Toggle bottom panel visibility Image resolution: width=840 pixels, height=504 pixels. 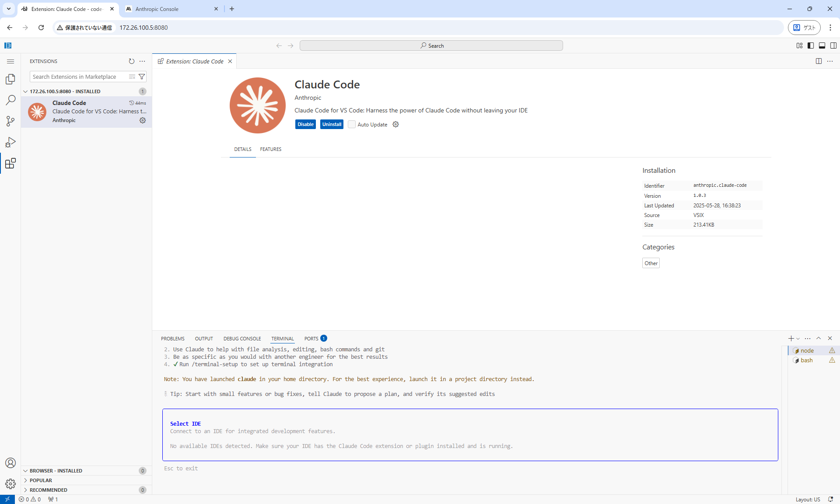(x=822, y=45)
